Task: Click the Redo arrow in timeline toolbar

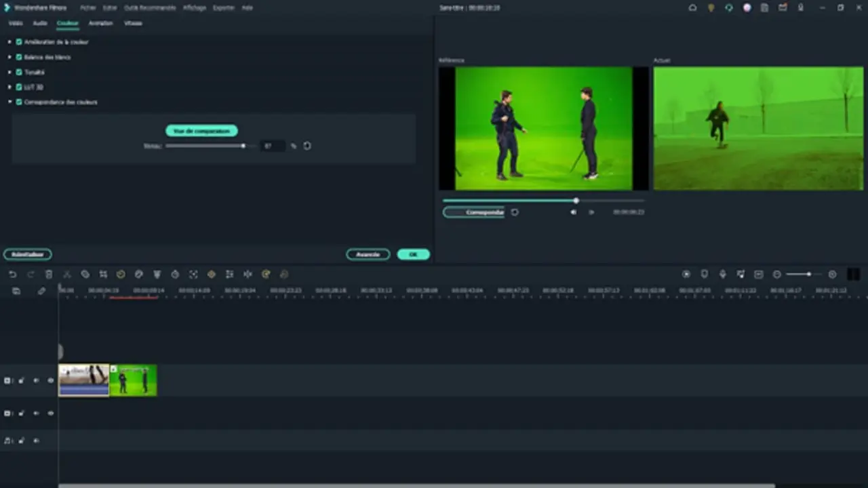Action: (31, 274)
